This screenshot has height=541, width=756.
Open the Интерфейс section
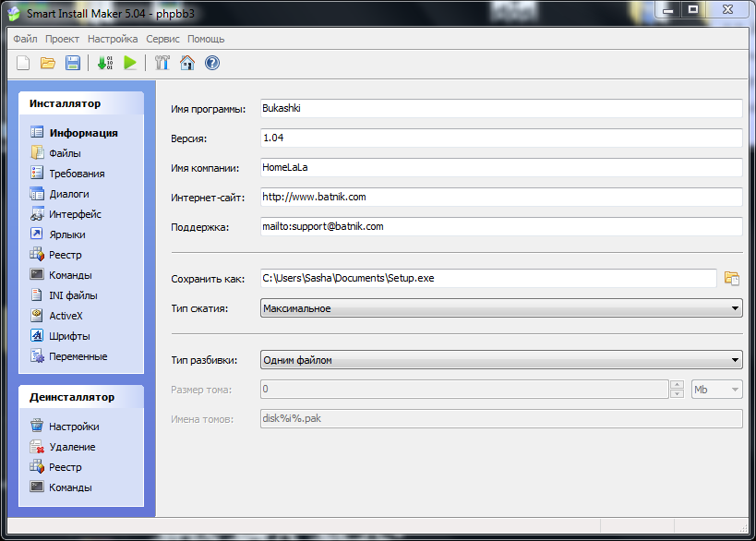coord(66,214)
